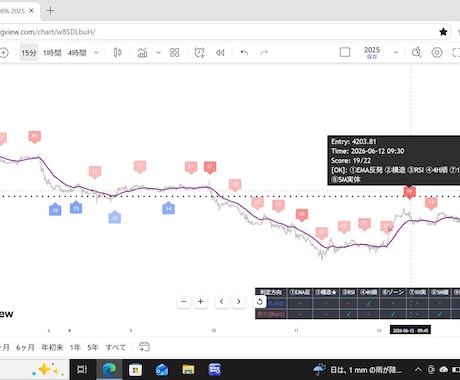This screenshot has width=460, height=380.
Task: Click the 判定方向 table header cell
Action: [x=271, y=293]
